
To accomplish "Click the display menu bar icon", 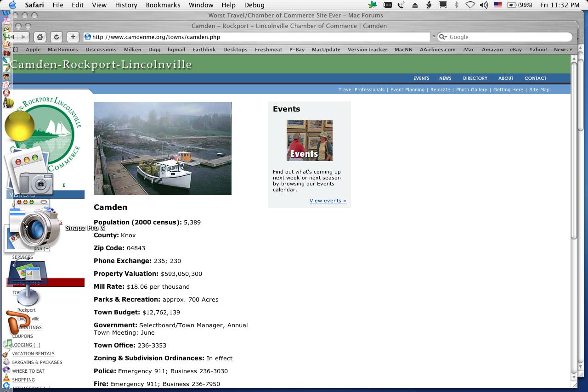I will (x=443, y=5).
